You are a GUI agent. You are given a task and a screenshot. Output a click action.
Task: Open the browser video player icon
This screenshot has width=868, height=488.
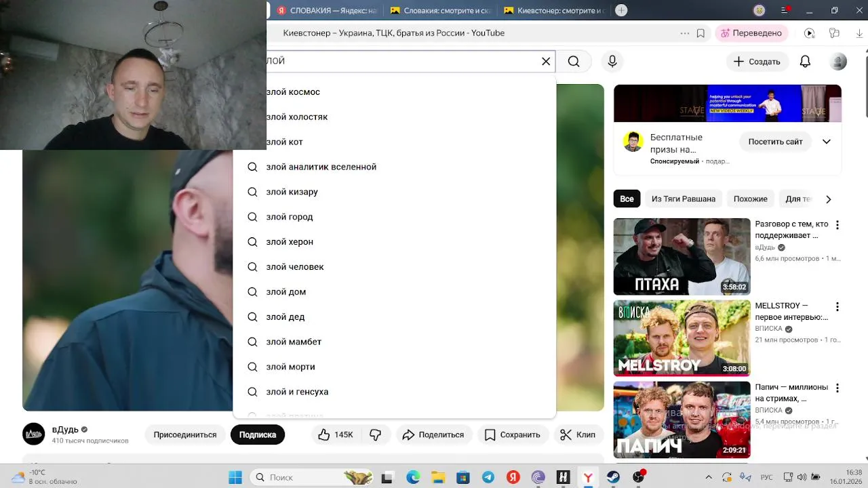tap(809, 33)
